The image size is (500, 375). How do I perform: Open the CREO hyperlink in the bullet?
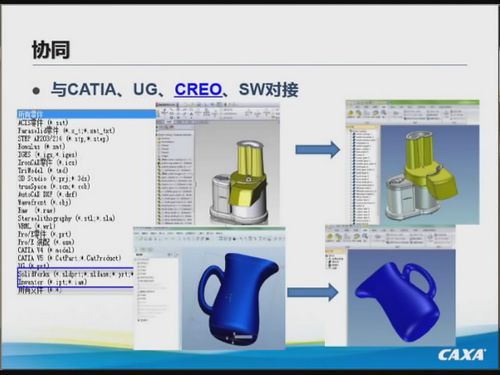pos(198,89)
